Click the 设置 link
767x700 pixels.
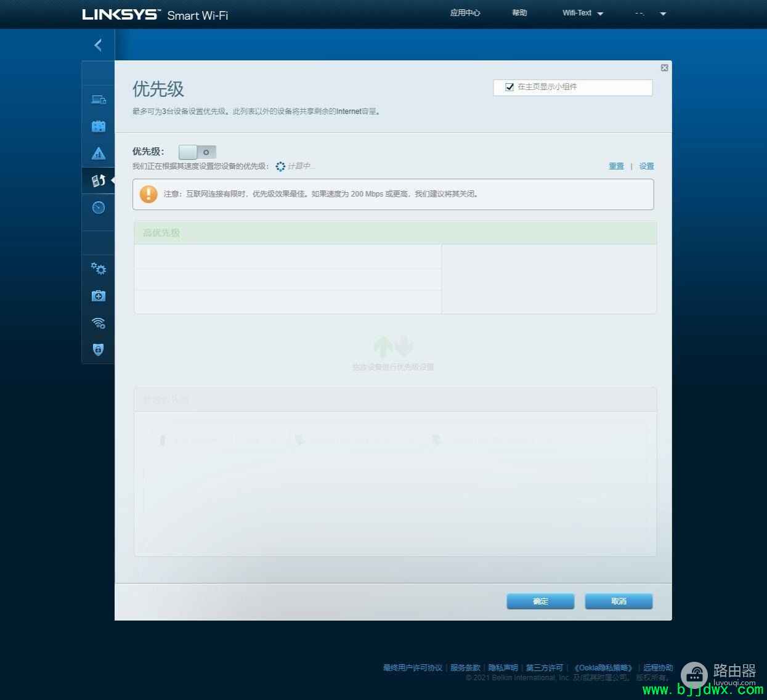[x=646, y=166]
